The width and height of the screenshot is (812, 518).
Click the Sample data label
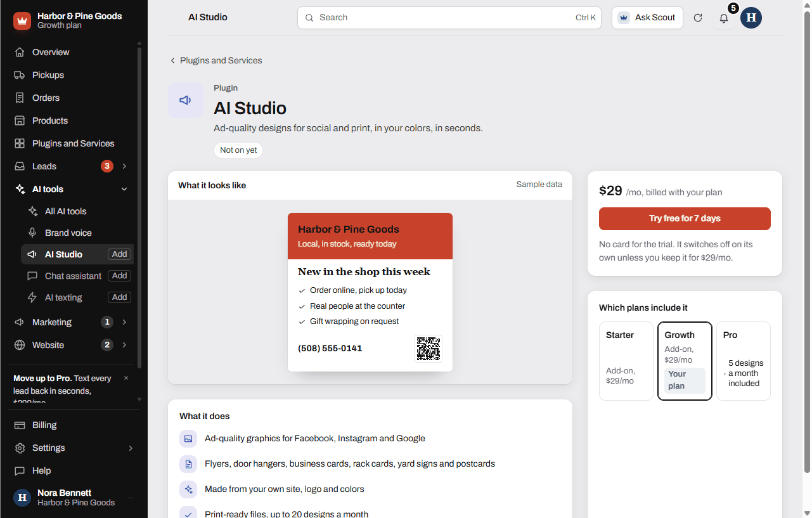tap(539, 185)
